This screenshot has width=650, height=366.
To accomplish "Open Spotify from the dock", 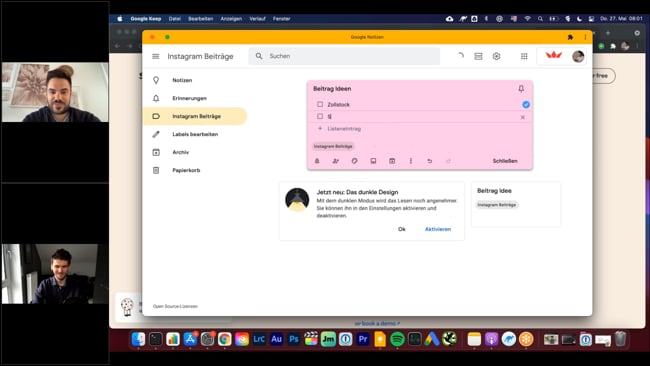I will coord(397,339).
